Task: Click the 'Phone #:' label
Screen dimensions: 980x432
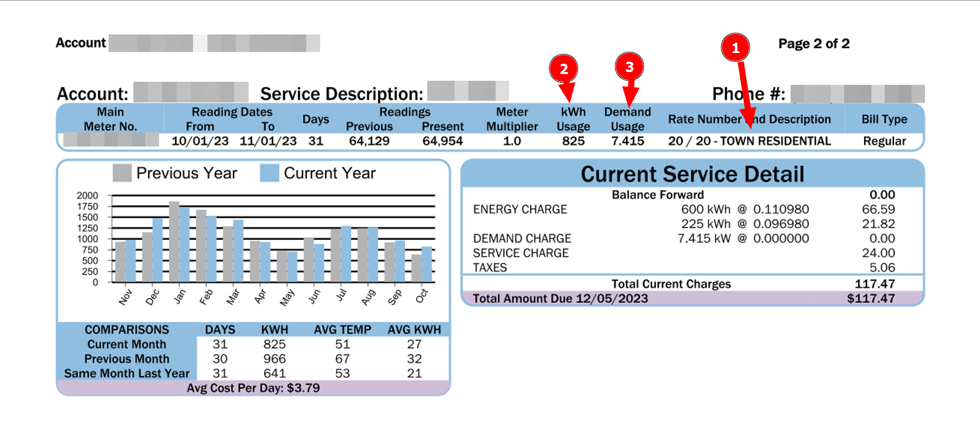Action: point(749,94)
